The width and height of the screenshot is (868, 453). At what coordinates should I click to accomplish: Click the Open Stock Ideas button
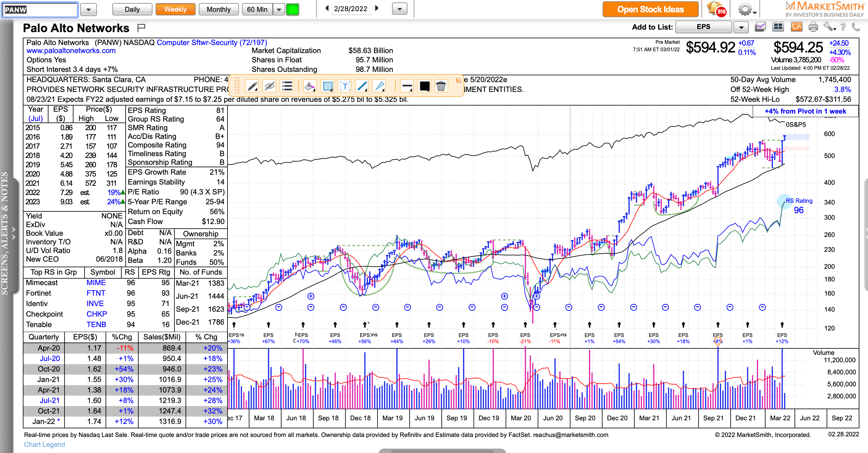(650, 10)
